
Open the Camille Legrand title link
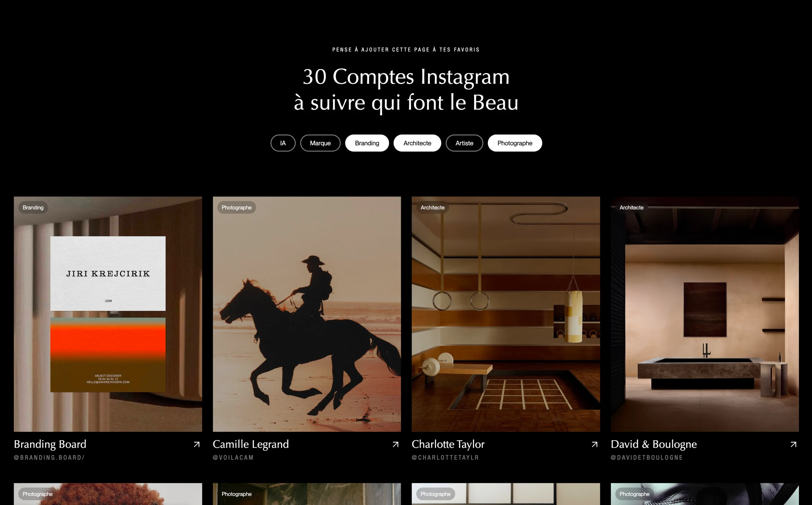251,444
